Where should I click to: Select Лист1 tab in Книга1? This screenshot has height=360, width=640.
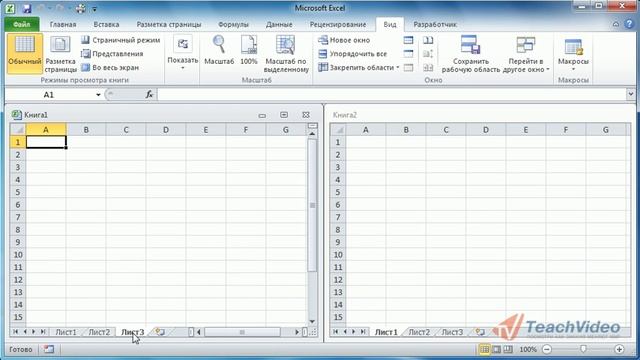[66, 332]
